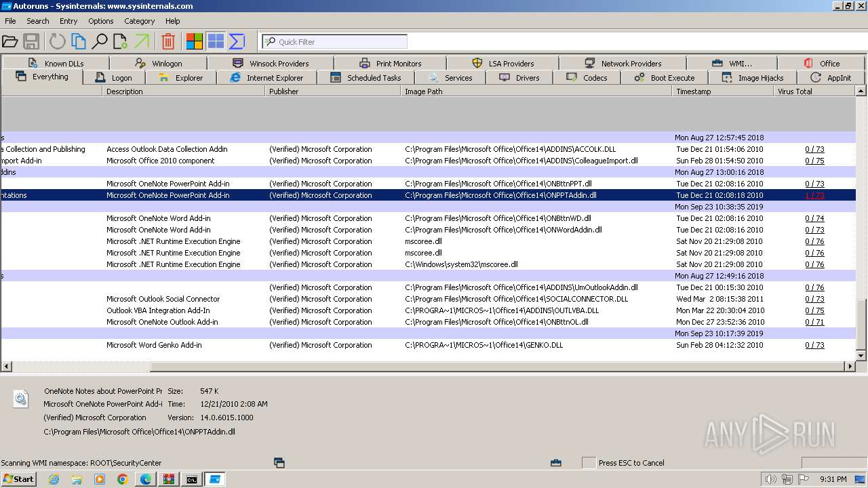Switch to the Boot Execute tab
Image resolution: width=868 pixels, height=488 pixels.
[664, 77]
